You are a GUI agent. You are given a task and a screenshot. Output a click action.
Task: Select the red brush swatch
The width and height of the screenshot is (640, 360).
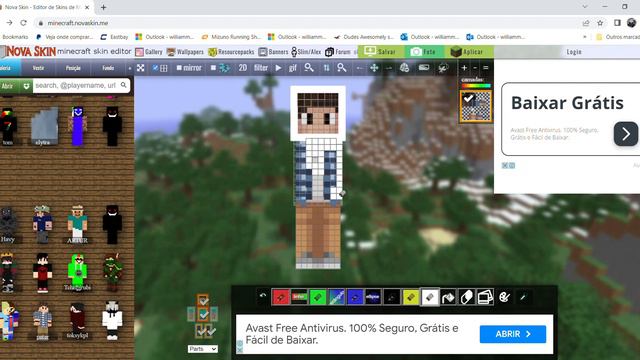[281, 297]
